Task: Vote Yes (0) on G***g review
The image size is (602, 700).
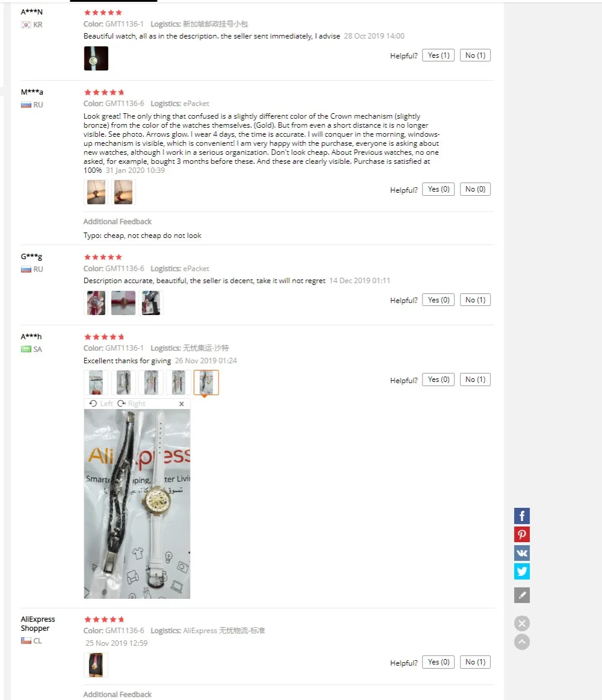Action: (438, 300)
